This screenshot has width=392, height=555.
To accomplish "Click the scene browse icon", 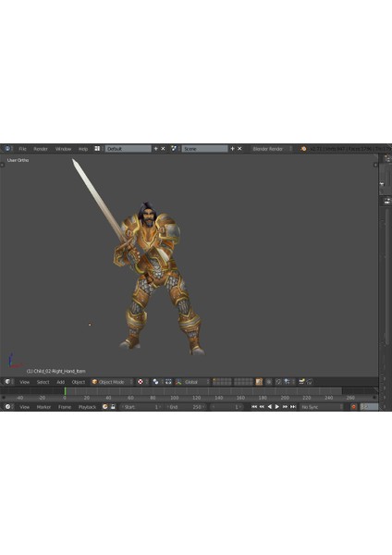I will click(174, 149).
